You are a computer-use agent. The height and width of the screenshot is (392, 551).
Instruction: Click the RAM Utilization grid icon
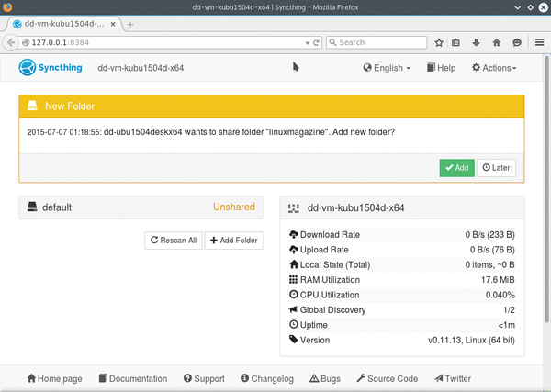point(294,280)
